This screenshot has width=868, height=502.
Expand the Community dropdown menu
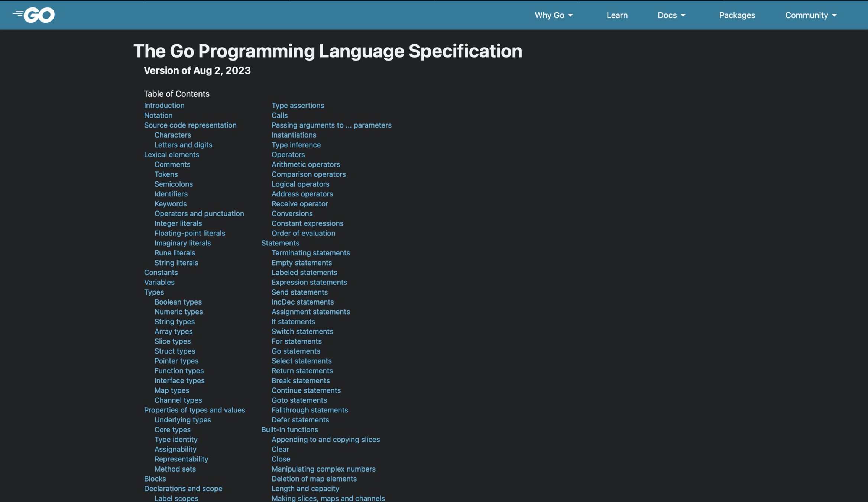[x=810, y=15]
